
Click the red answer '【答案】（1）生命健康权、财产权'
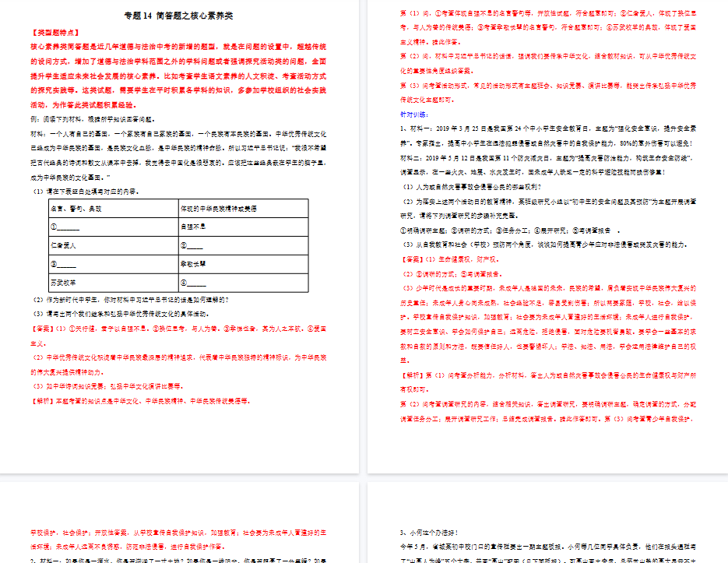click(450, 259)
